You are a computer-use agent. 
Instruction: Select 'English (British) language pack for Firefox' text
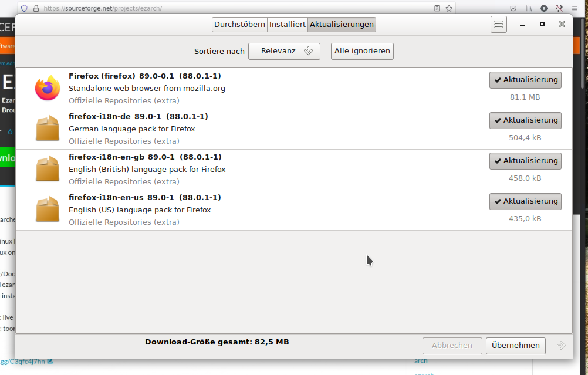(x=147, y=169)
